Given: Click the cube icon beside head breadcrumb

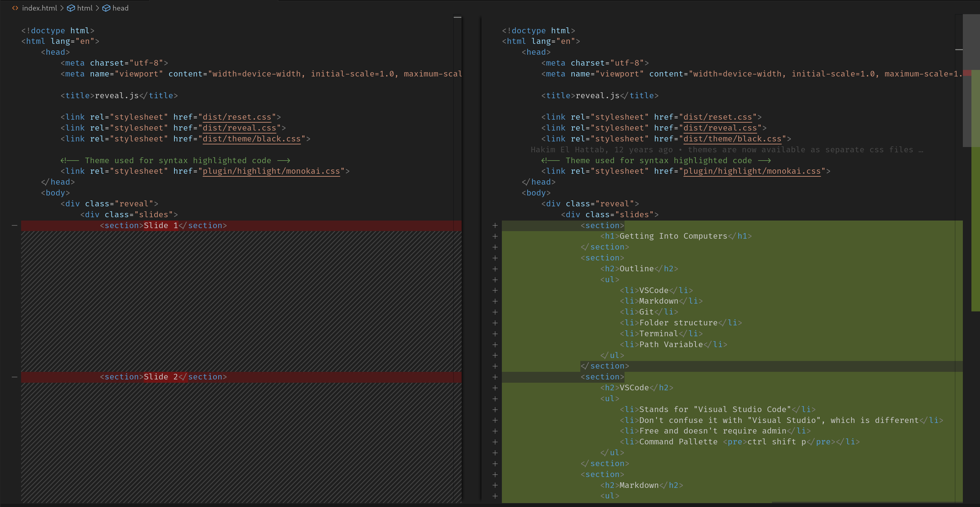Looking at the screenshot, I should [106, 8].
